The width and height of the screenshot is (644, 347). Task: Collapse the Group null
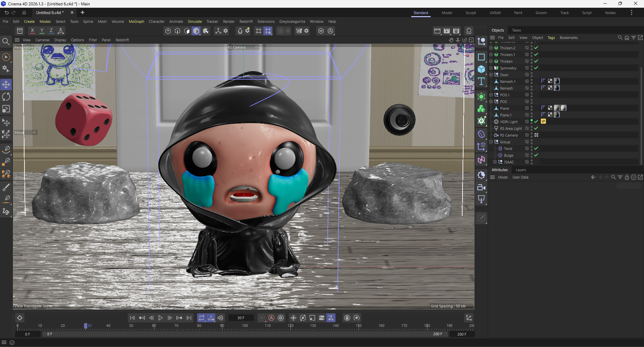[491, 142]
